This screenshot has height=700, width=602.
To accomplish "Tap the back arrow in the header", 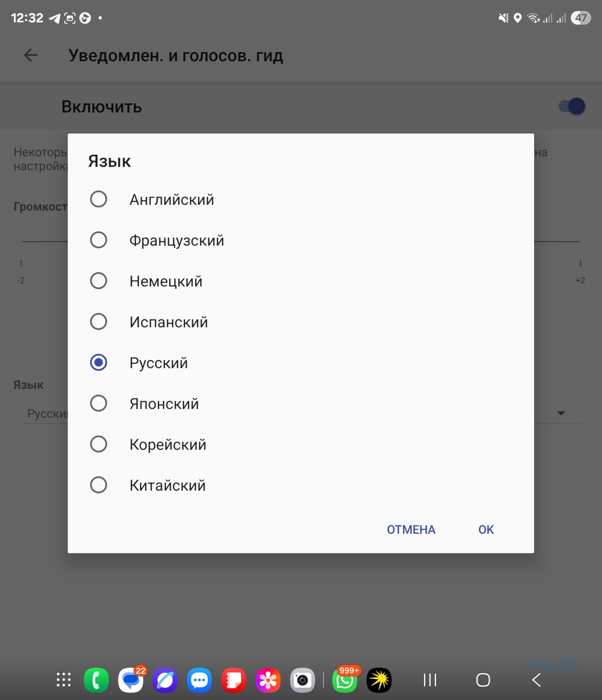I will click(31, 55).
